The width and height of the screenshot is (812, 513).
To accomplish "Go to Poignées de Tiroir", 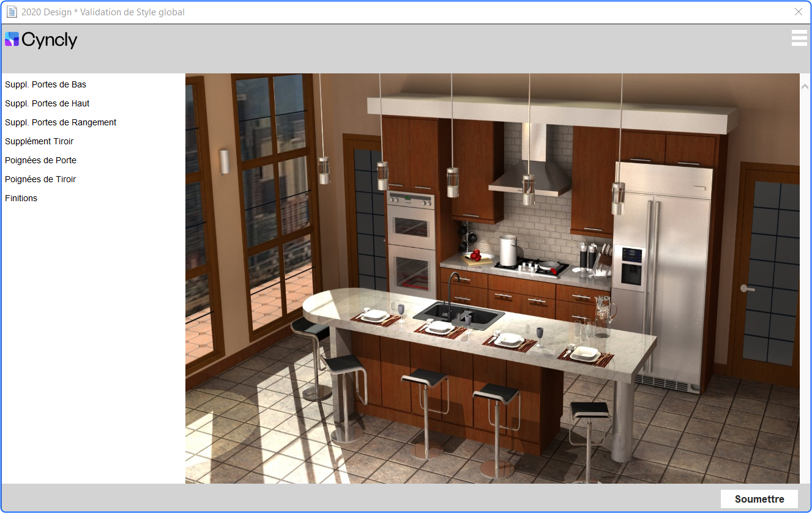I will tap(40, 179).
